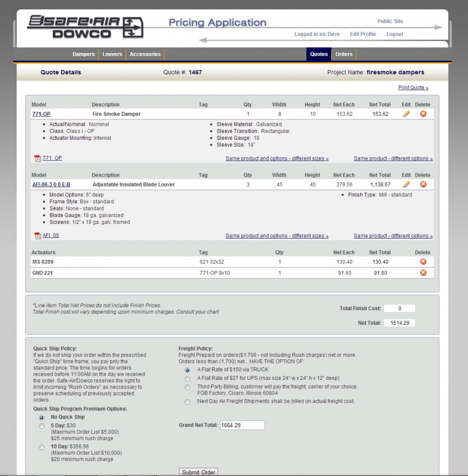The height and width of the screenshot is (476, 468).
Task: Open the Dampers menu
Action: [x=84, y=55]
